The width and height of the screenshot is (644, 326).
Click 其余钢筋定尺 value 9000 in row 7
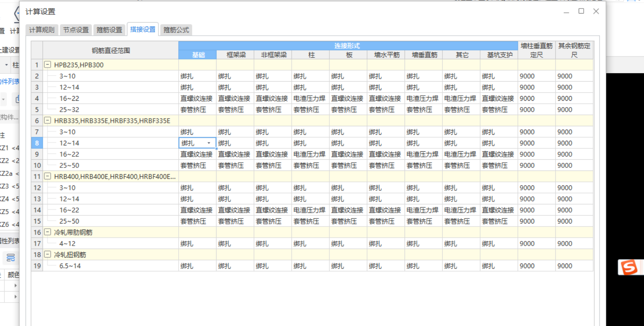tap(574, 132)
